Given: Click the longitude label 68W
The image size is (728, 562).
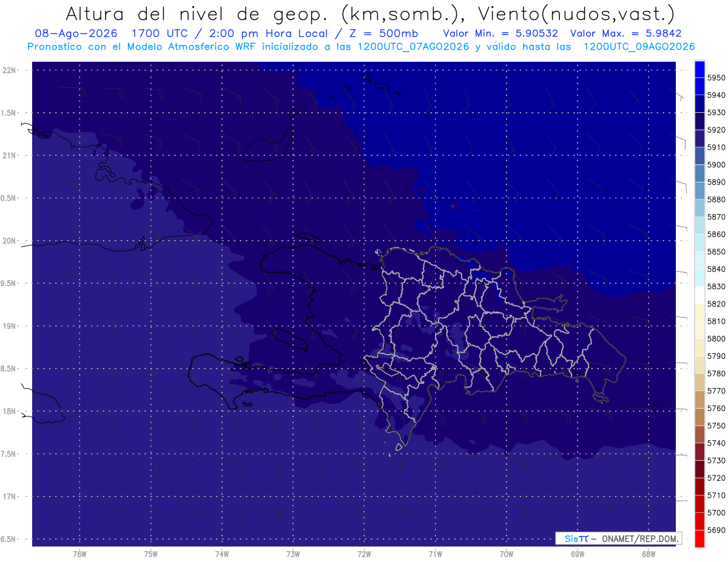Looking at the screenshot, I should coord(649,554).
